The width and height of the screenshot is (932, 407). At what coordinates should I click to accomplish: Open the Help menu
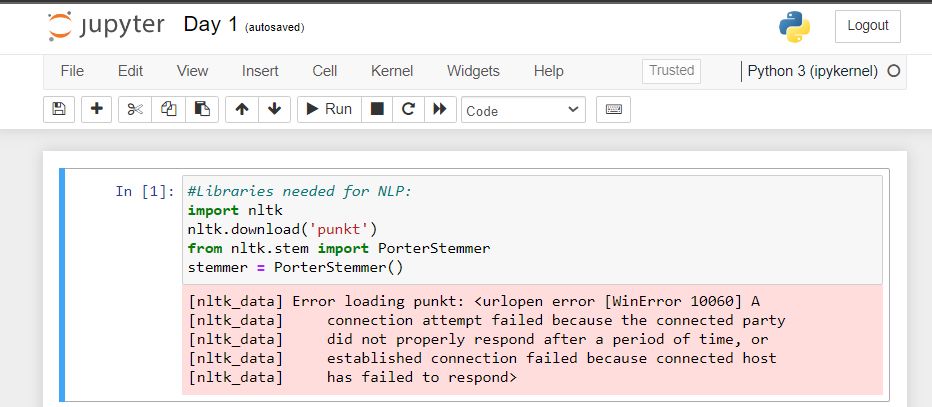click(x=548, y=71)
